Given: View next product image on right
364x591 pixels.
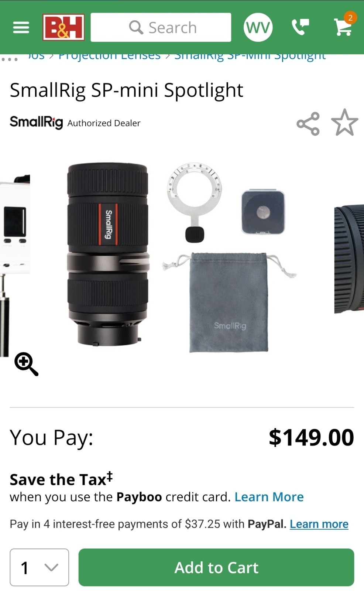Looking at the screenshot, I should point(349,259).
